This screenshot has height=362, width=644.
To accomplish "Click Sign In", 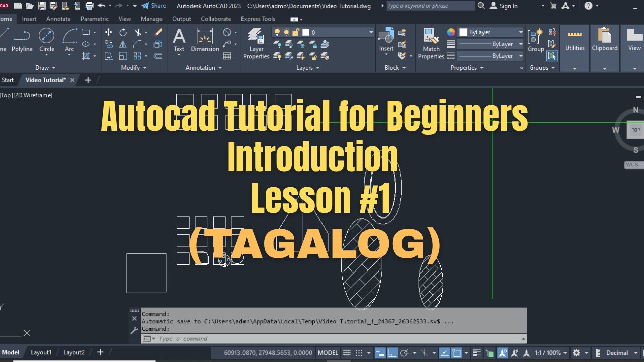I will point(504,6).
